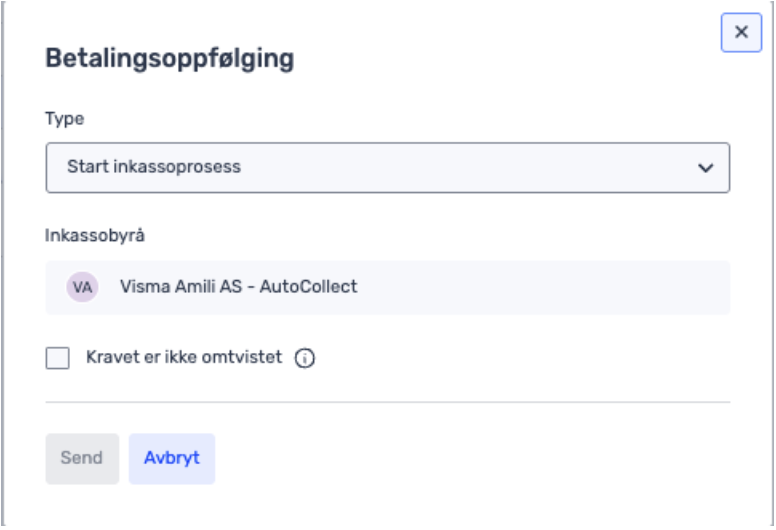Viewport: 776px width, 530px height.
Task: Open the Type dropdown field
Action: 387,168
